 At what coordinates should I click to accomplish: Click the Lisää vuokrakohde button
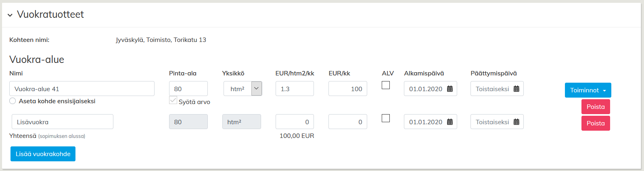43,154
